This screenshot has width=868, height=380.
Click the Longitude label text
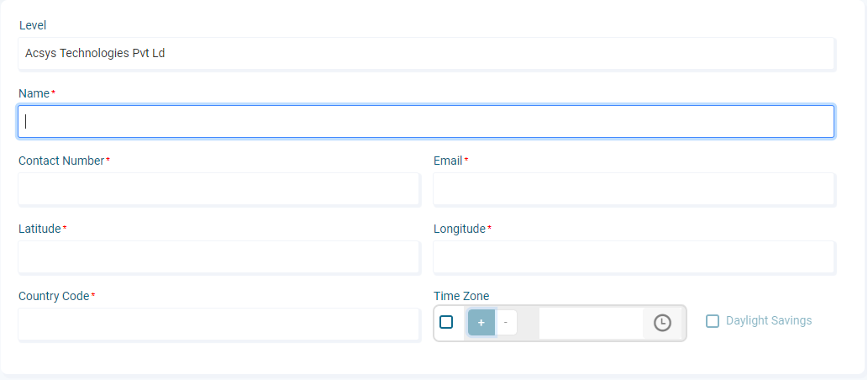coord(460,229)
